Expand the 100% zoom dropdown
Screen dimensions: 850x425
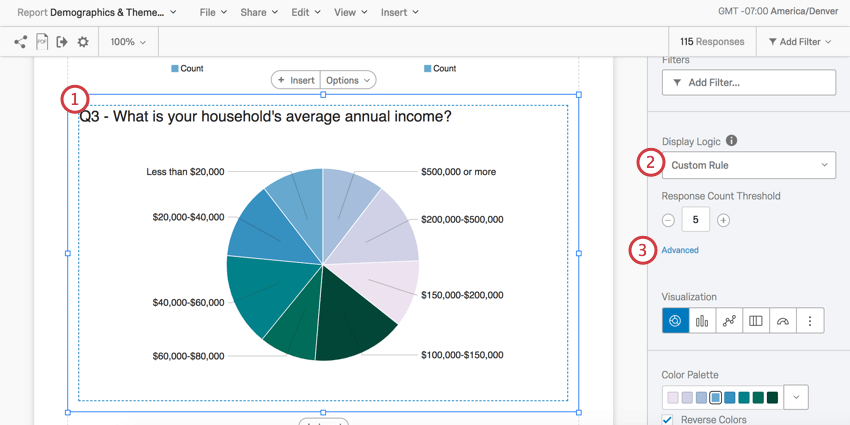(128, 42)
